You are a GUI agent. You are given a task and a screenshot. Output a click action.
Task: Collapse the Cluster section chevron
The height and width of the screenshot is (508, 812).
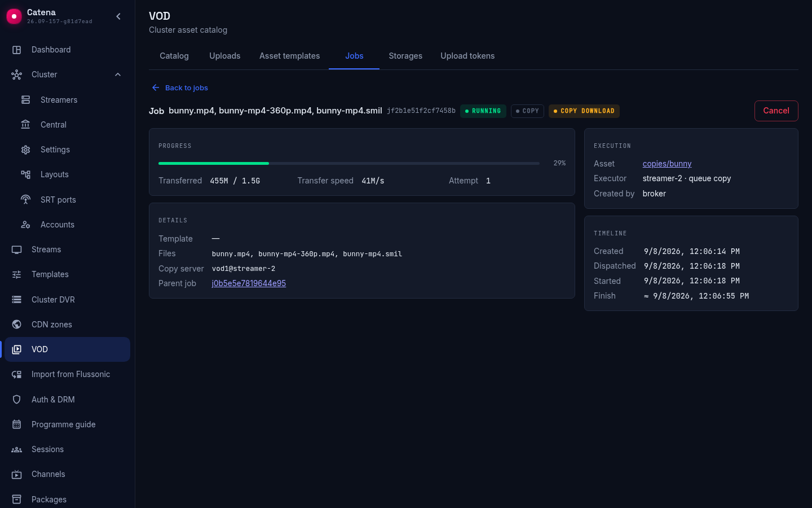(x=118, y=75)
